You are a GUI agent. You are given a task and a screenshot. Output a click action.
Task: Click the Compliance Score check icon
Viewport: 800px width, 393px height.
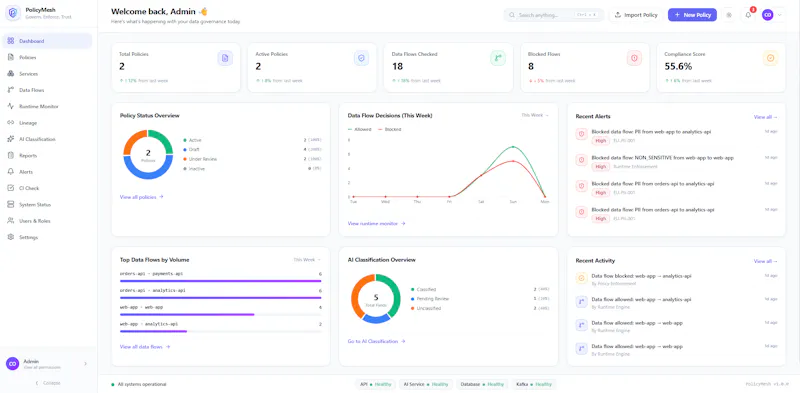[x=770, y=58]
